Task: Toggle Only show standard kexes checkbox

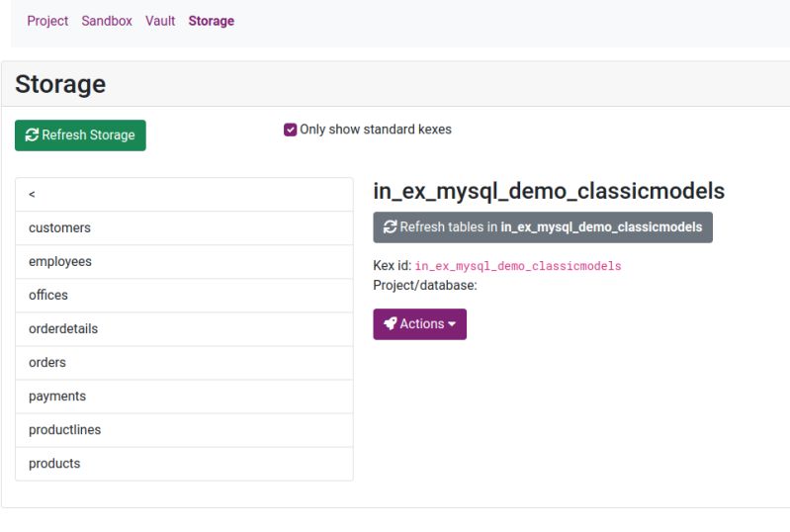Action: [291, 130]
